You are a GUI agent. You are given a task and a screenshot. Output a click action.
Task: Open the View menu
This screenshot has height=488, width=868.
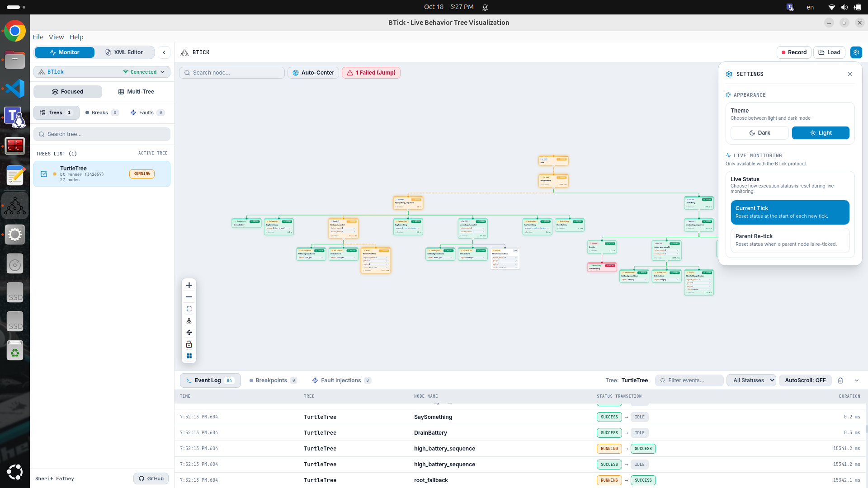57,37
